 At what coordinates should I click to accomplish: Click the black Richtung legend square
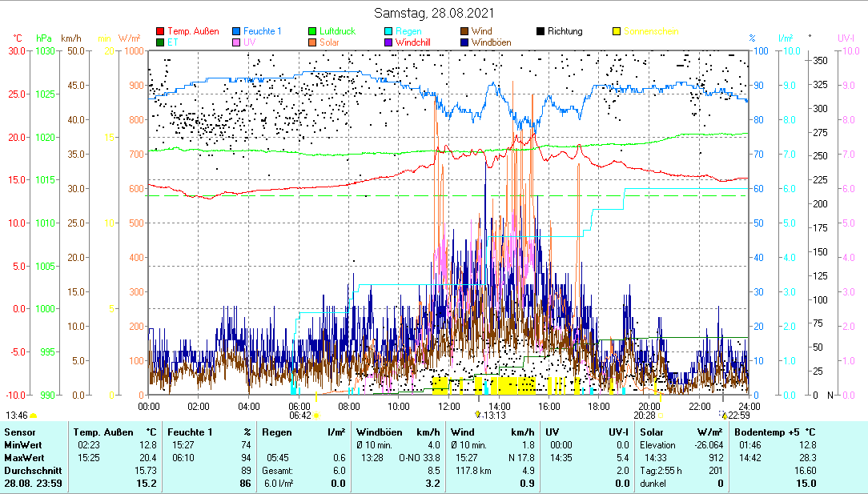[x=541, y=32]
